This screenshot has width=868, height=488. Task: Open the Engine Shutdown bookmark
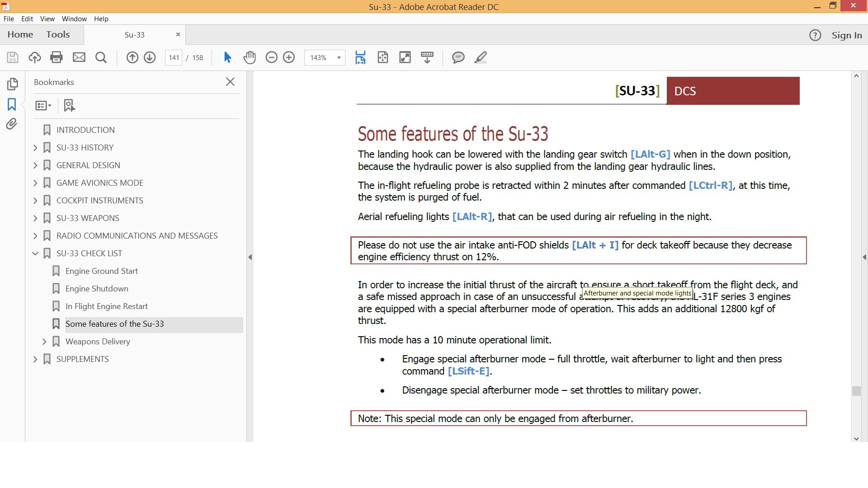point(97,289)
